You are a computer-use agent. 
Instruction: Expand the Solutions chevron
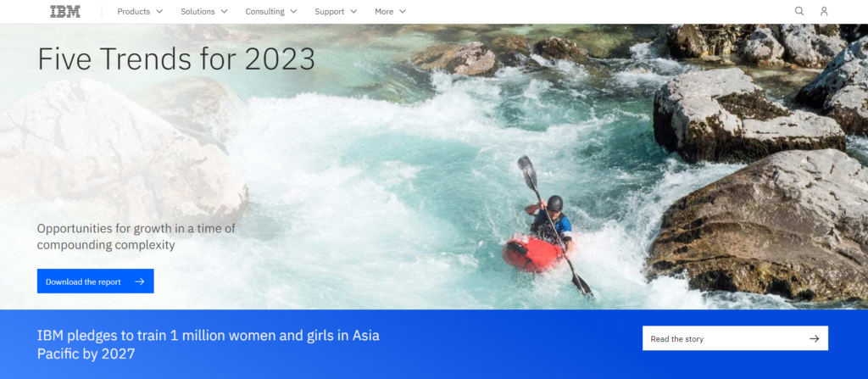(224, 12)
